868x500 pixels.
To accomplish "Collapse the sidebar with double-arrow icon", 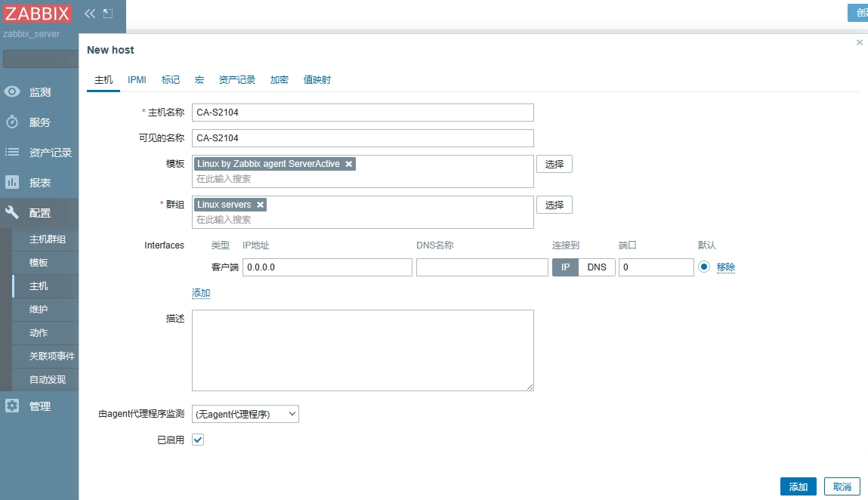I will 90,14.
